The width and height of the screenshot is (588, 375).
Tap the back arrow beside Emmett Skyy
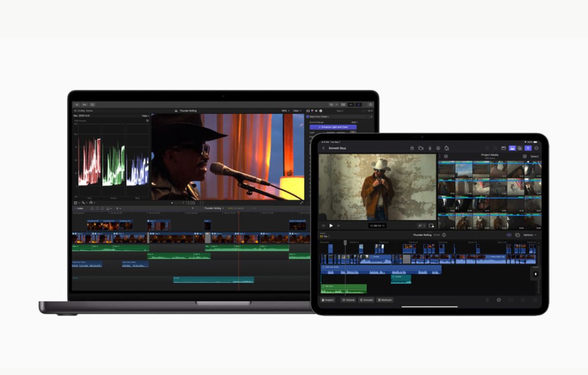tap(323, 148)
